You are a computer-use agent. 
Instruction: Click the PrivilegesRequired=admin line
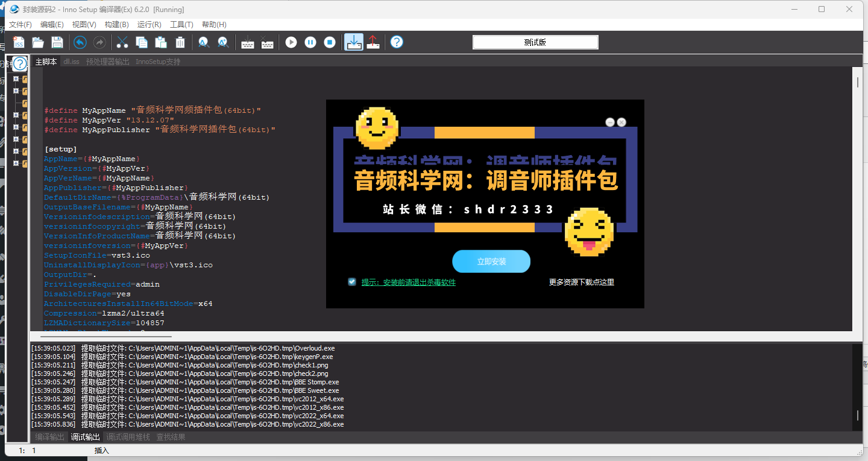point(102,284)
